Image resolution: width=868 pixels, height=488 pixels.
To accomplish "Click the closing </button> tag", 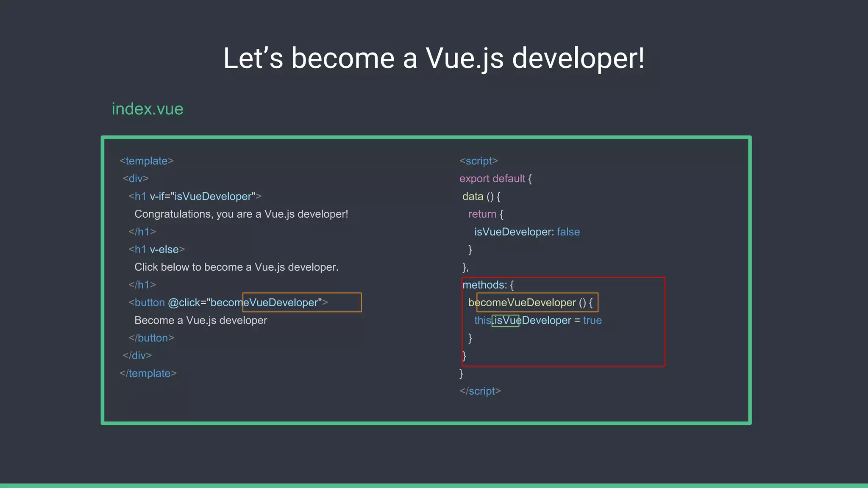I will [151, 338].
